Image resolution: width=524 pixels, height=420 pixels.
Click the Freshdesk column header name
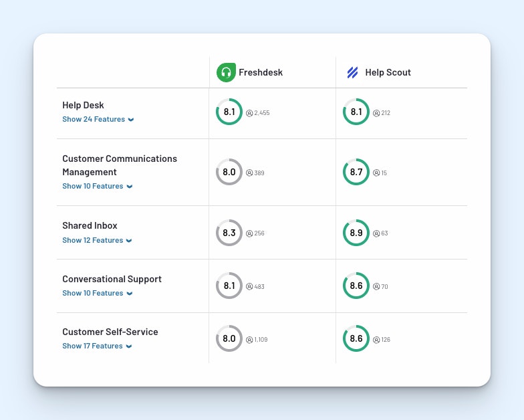pyautogui.click(x=261, y=72)
